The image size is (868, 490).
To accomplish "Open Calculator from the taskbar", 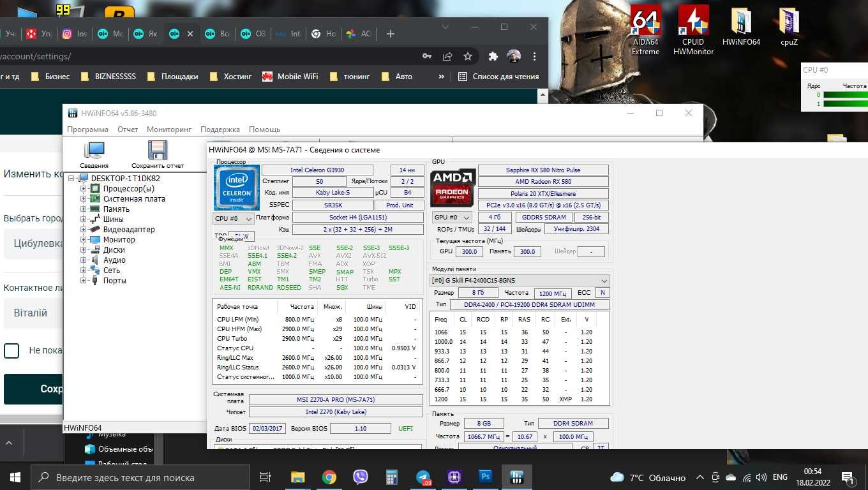I will 391,477.
